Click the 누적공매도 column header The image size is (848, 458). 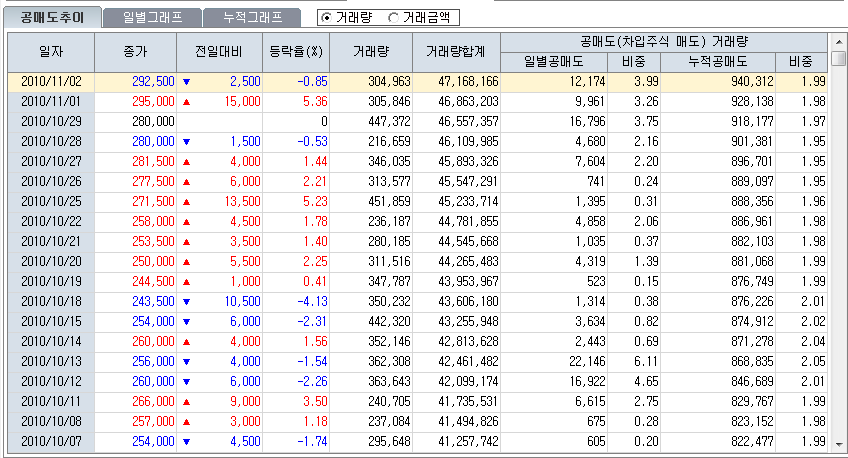click(716, 62)
